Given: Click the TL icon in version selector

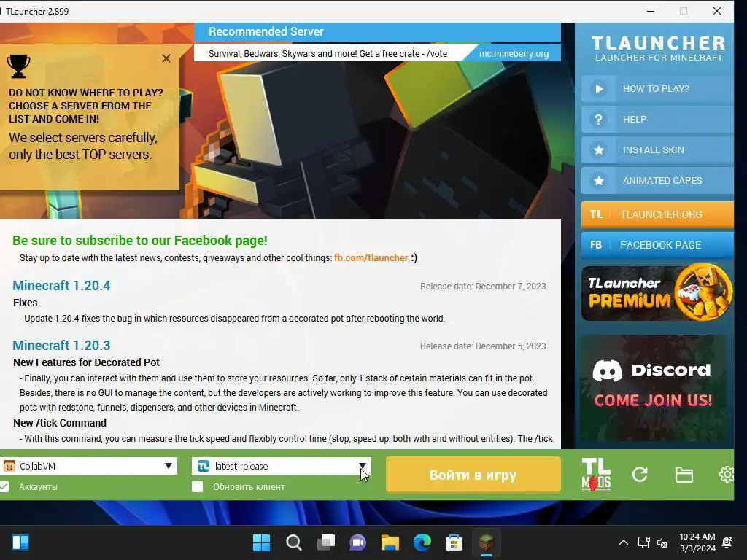Looking at the screenshot, I should click(204, 466).
